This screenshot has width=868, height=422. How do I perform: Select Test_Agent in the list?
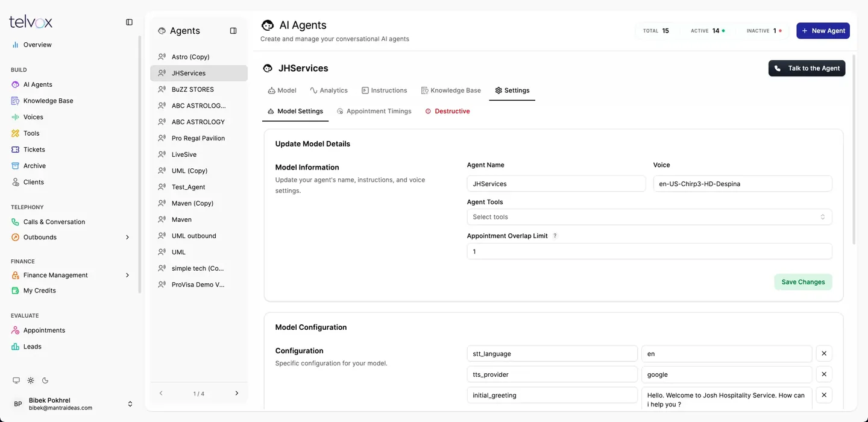click(199, 187)
